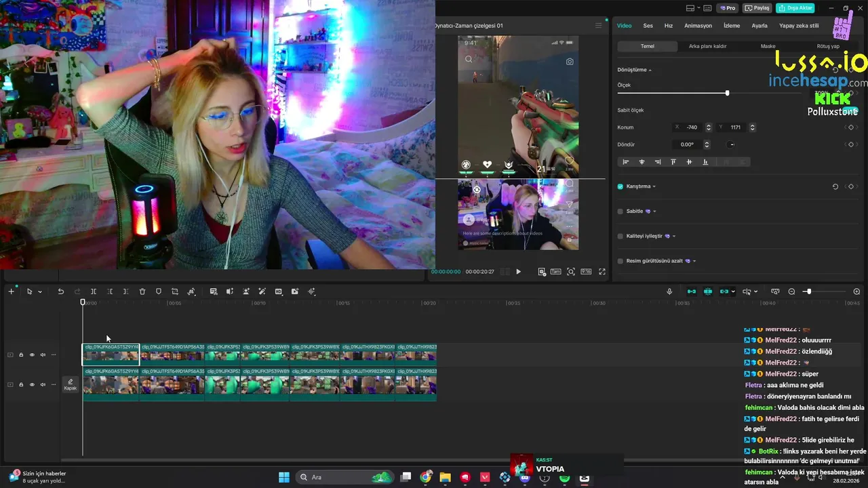The width and height of the screenshot is (868, 488).
Task: Collapse the Dönüştürme section arrow
Action: click(x=650, y=70)
